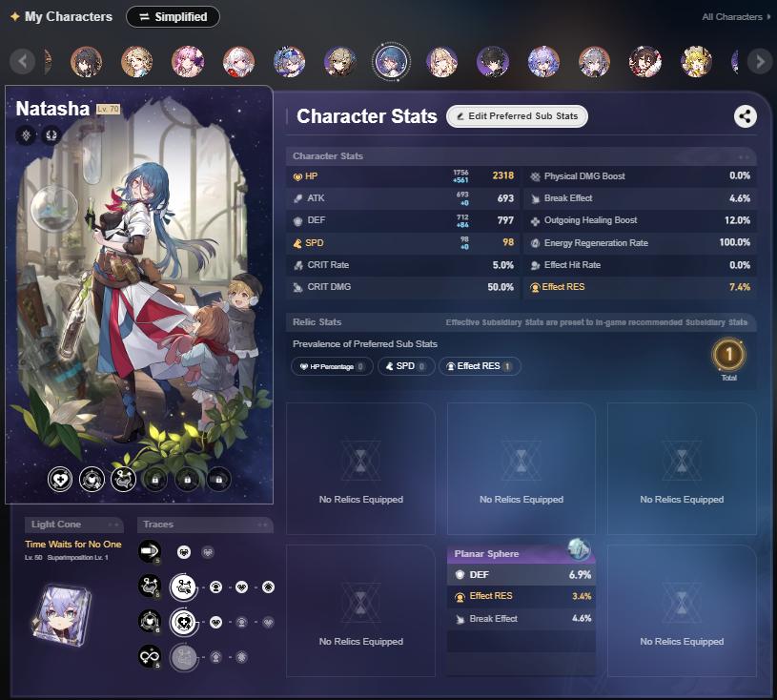Expand the Traces panel header

click(x=205, y=524)
